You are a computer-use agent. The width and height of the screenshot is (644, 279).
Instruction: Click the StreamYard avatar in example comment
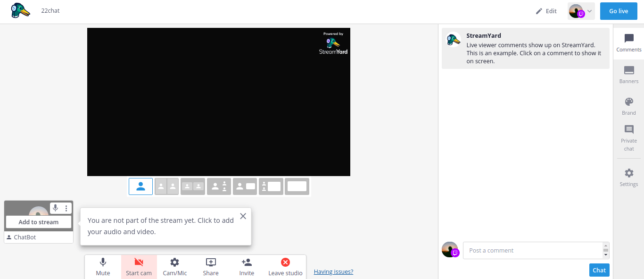tap(454, 40)
